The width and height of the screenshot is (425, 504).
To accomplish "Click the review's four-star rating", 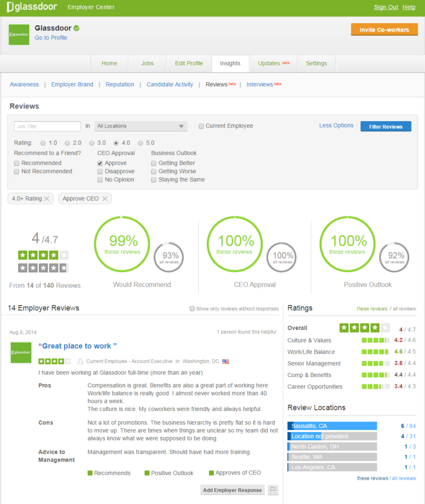I will click(x=54, y=361).
